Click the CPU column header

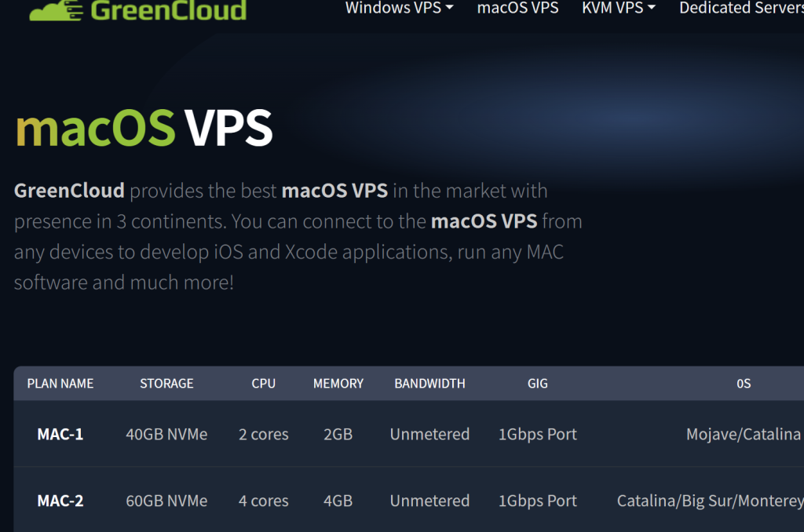264,384
